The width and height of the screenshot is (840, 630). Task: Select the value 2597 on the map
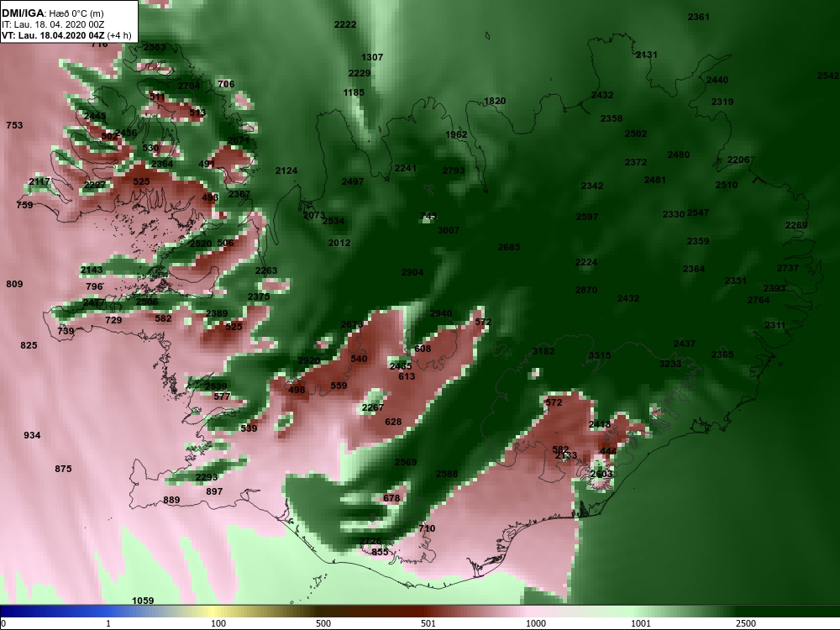click(x=587, y=217)
